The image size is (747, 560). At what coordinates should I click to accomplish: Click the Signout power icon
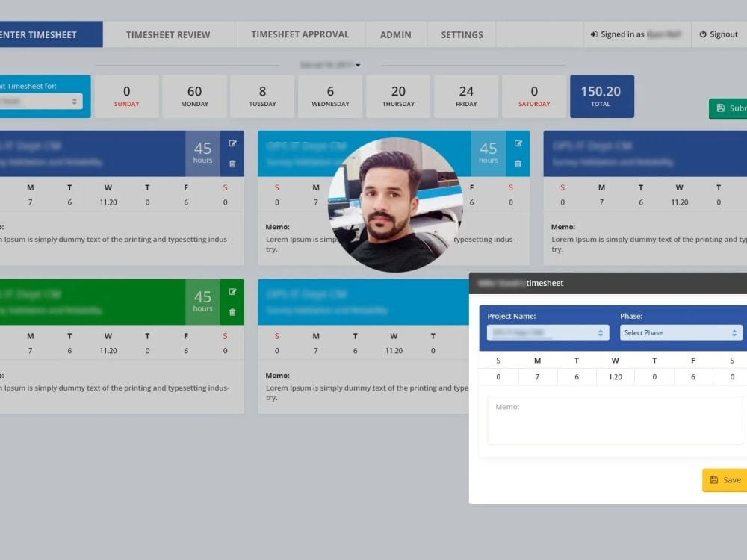[703, 34]
